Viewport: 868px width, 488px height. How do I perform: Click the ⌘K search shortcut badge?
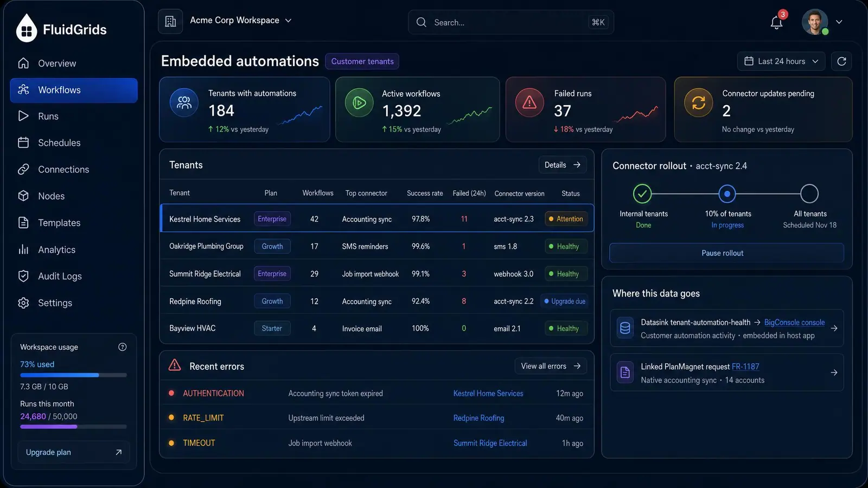598,22
